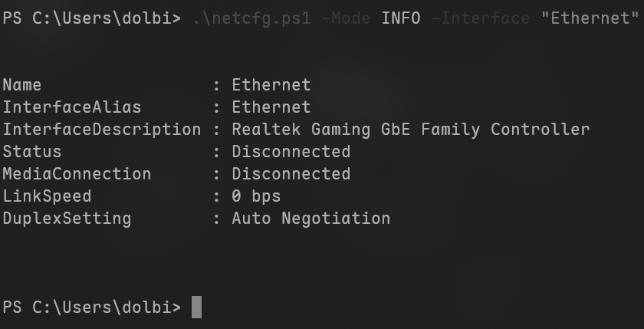The width and height of the screenshot is (644, 329).
Task: Click the InterfaceAlias property label
Action: (72, 107)
